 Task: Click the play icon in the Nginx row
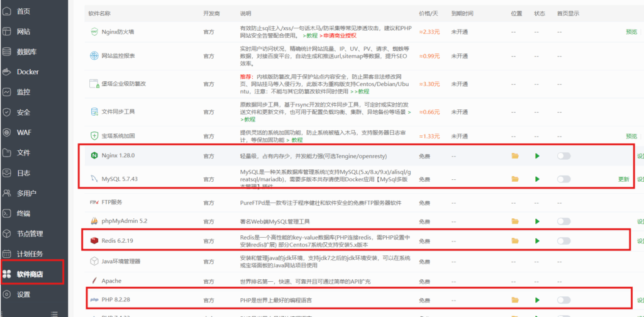[537, 155]
